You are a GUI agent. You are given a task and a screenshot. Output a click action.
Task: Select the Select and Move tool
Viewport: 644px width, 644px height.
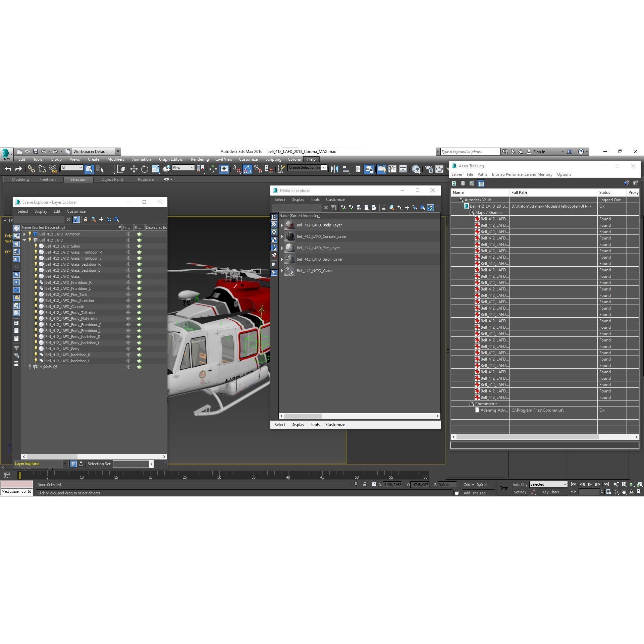134,169
